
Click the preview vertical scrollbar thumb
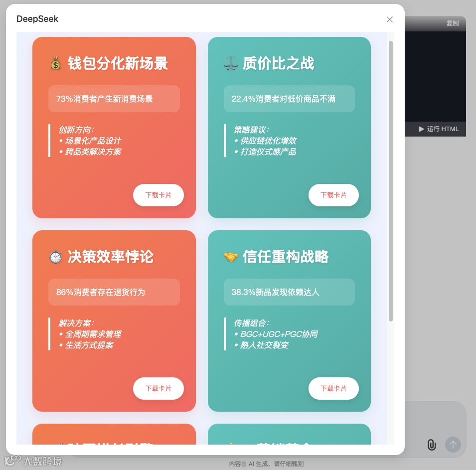[391, 180]
